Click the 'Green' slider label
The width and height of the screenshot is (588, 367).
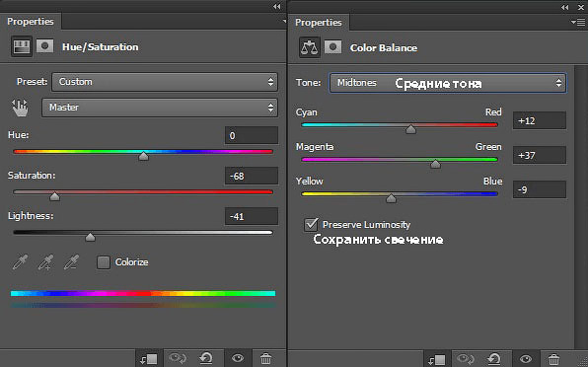pos(488,147)
